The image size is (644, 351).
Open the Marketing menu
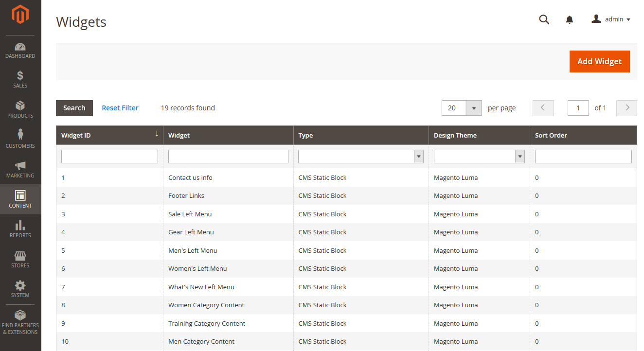20,170
